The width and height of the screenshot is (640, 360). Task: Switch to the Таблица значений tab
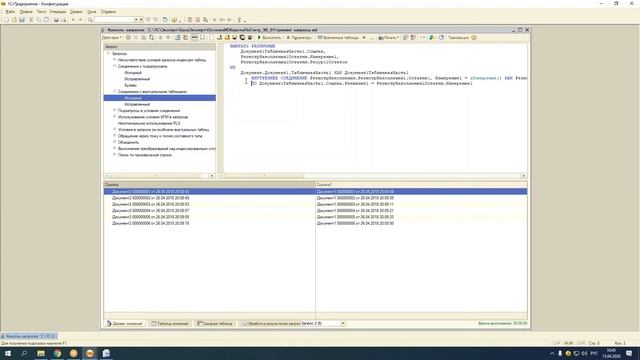(x=170, y=323)
